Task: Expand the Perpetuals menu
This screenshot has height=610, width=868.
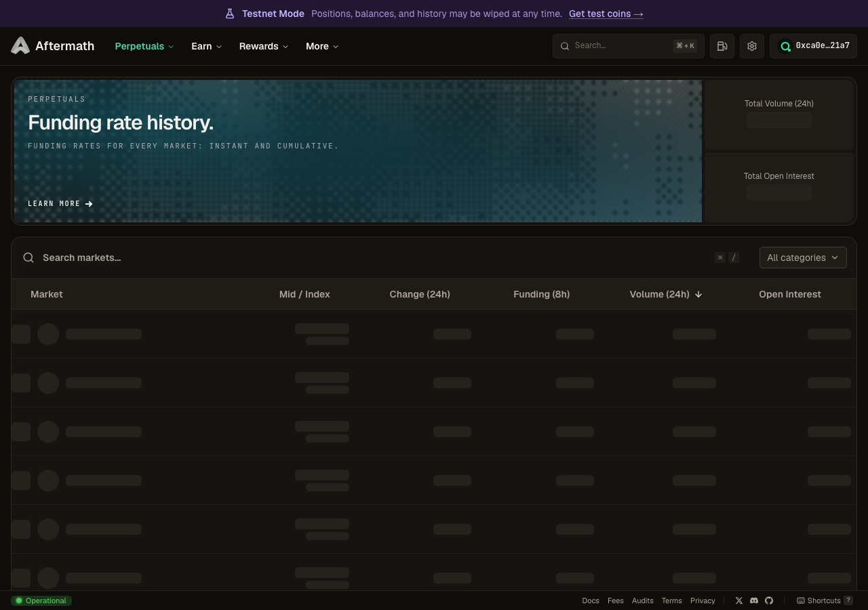Action: tap(144, 46)
